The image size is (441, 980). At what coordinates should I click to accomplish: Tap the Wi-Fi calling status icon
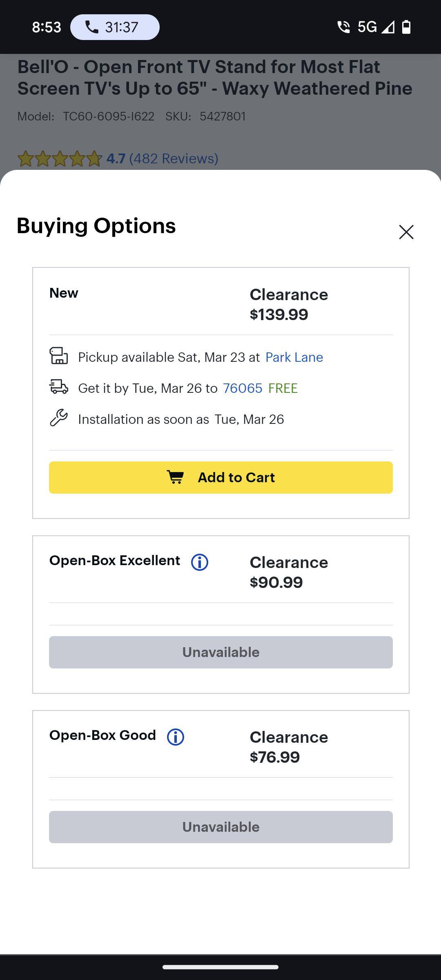point(343,27)
